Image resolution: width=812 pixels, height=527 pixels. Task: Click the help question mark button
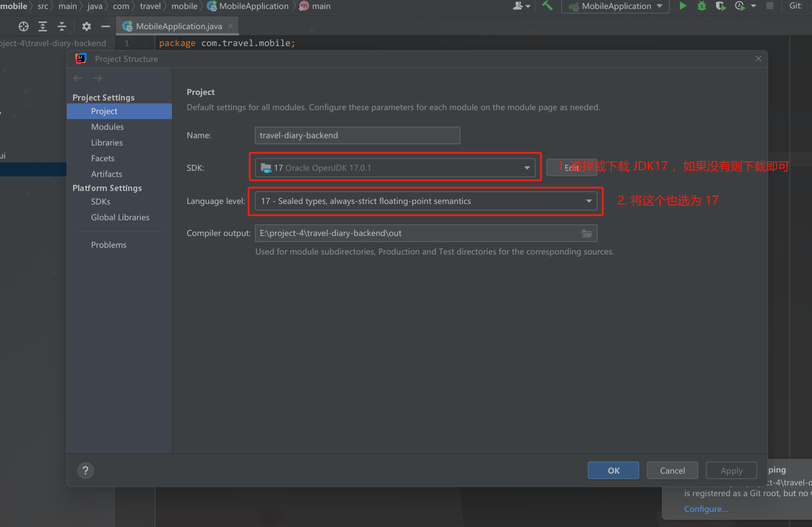[85, 471]
